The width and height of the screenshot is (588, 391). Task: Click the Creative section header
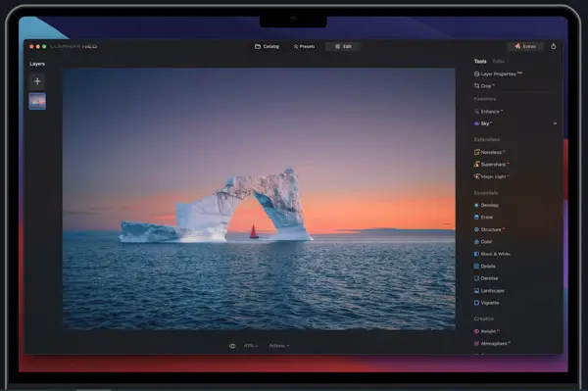tap(484, 318)
